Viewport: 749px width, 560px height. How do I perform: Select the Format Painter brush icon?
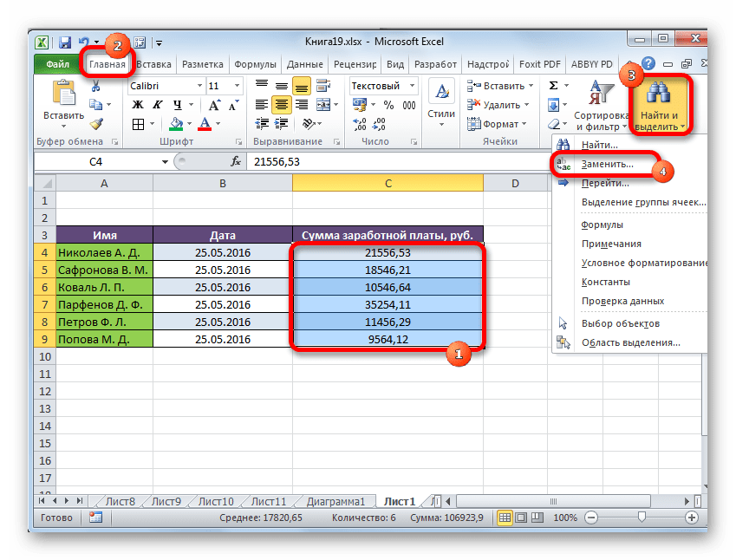point(96,124)
